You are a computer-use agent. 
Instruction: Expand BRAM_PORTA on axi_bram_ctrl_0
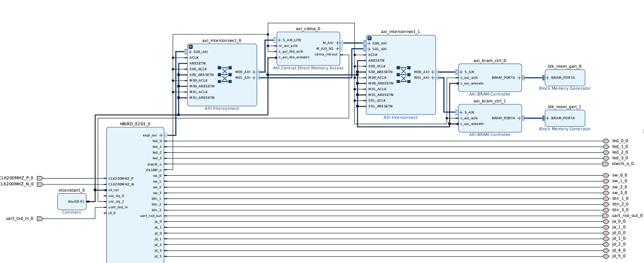519,77
